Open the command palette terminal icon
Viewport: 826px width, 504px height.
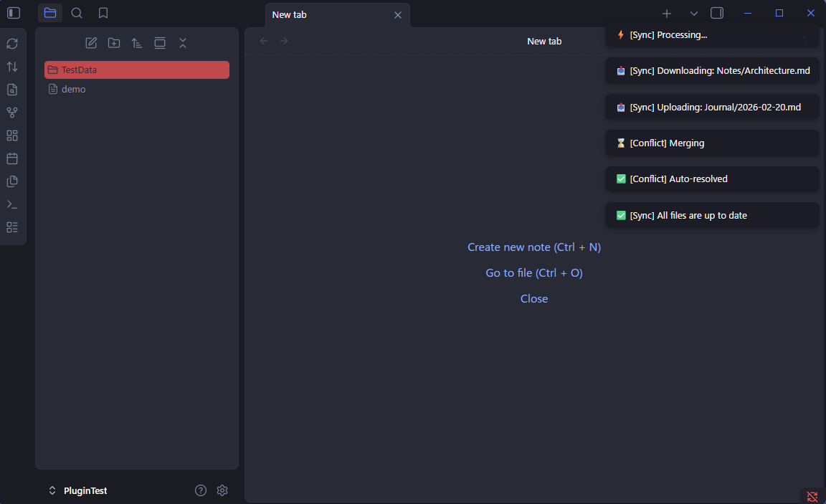tap(12, 204)
